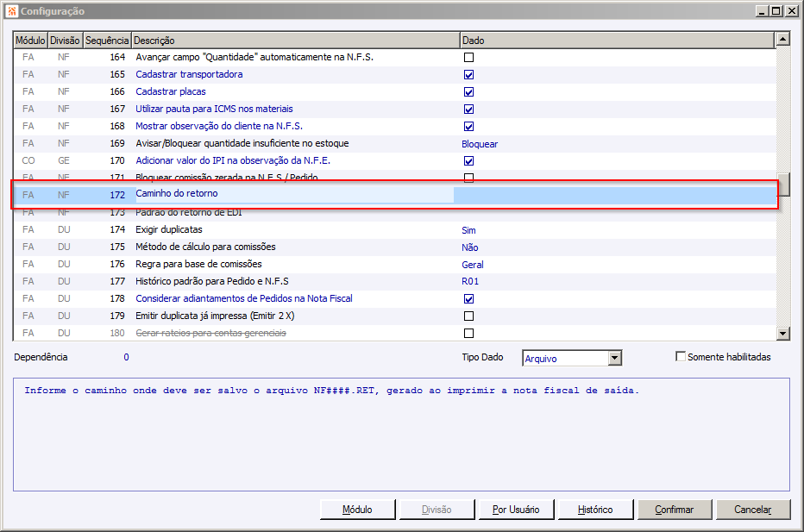Select row Utilizar pauta para ICMS nos materiais
This screenshot has height=532, width=804.
click(x=395, y=110)
